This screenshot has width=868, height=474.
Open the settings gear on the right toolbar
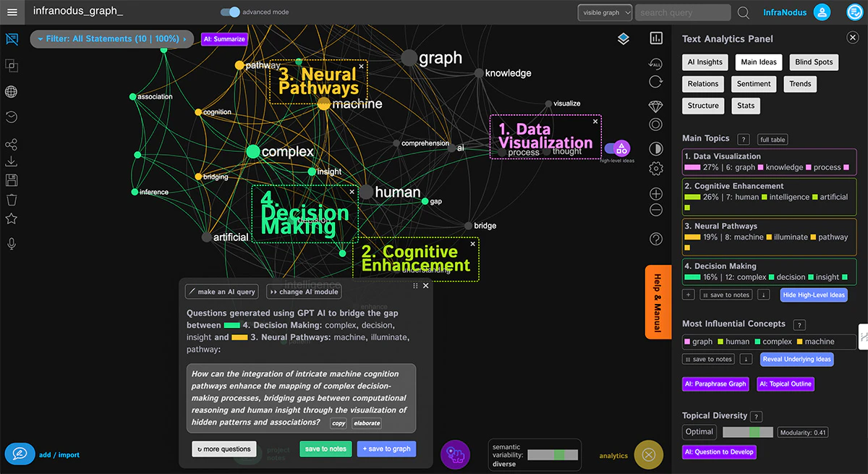click(656, 168)
